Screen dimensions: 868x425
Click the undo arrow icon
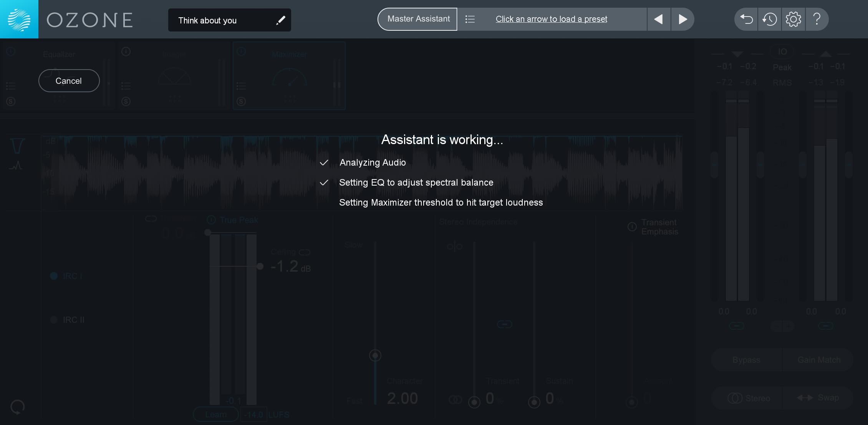coord(746,19)
